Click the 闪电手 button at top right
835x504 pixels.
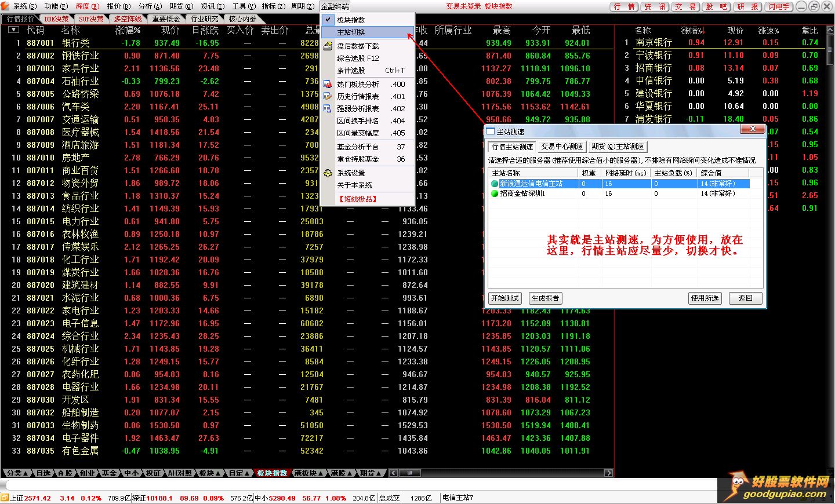[778, 7]
